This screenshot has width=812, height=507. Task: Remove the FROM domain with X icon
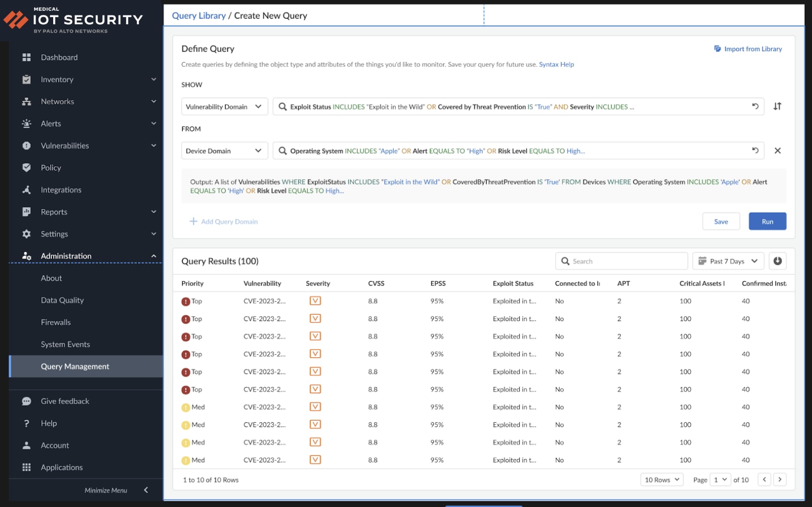coord(777,151)
